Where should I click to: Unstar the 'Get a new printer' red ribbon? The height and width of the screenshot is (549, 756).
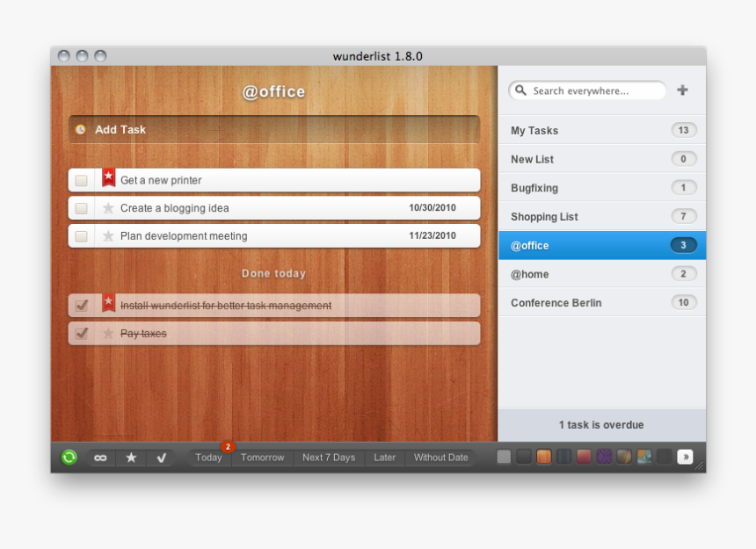click(108, 178)
